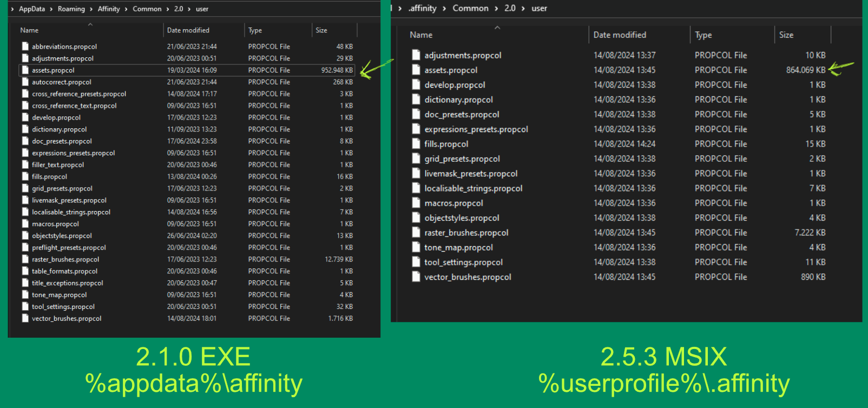Screen dimensions: 868x408
Task: Click file icon of tone_map.propcol in right window
Action: click(416, 247)
